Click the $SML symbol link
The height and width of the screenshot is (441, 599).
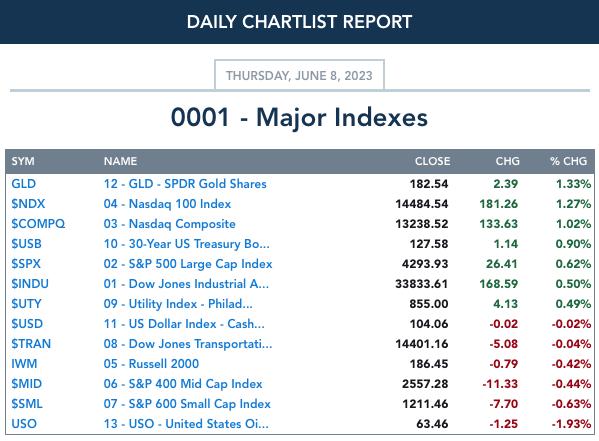point(27,404)
